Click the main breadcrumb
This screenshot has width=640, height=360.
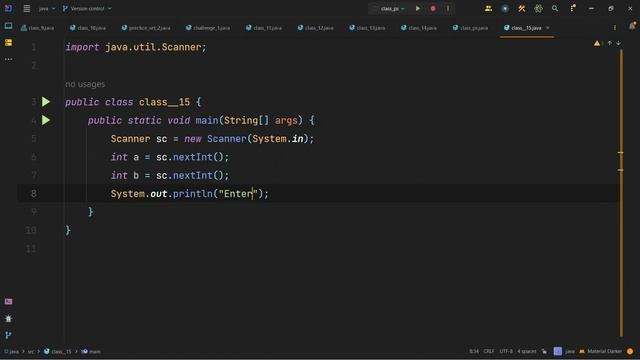(x=91, y=351)
